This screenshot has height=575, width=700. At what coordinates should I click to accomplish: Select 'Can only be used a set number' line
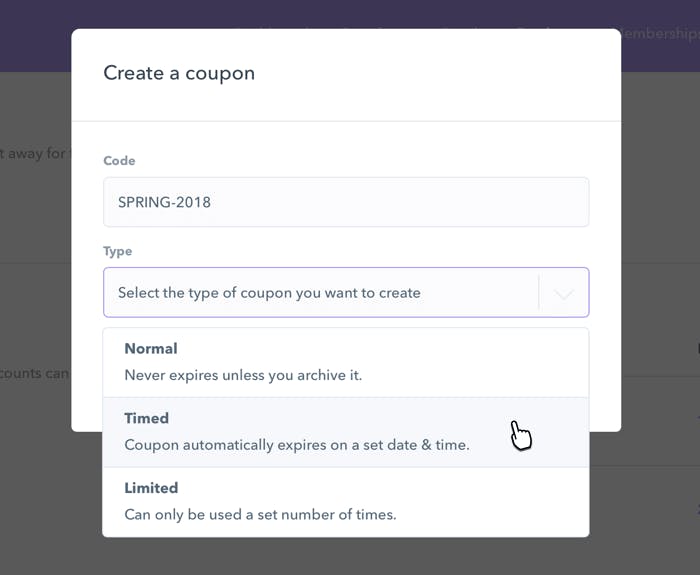click(x=260, y=514)
